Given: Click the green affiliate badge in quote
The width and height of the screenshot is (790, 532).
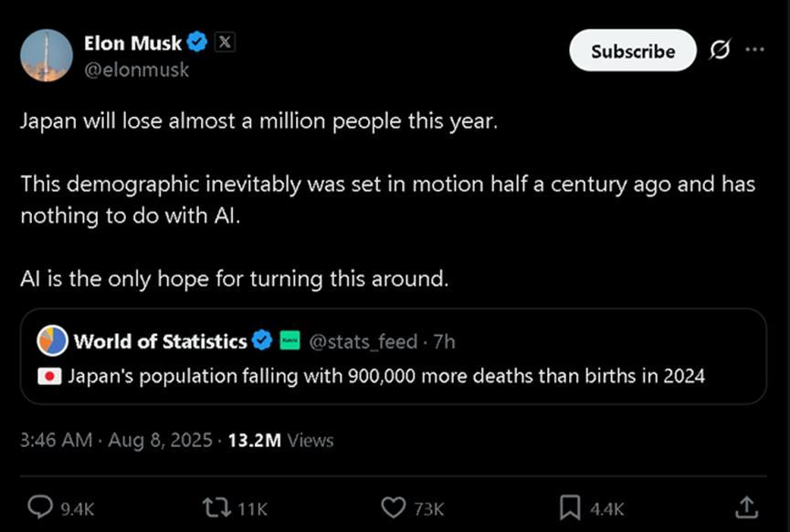Looking at the screenshot, I should [290, 341].
